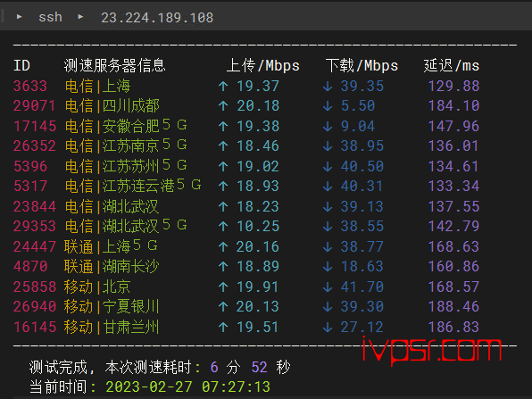The image size is (532, 399).
Task: Click latency value 160.86
Action: tap(454, 266)
